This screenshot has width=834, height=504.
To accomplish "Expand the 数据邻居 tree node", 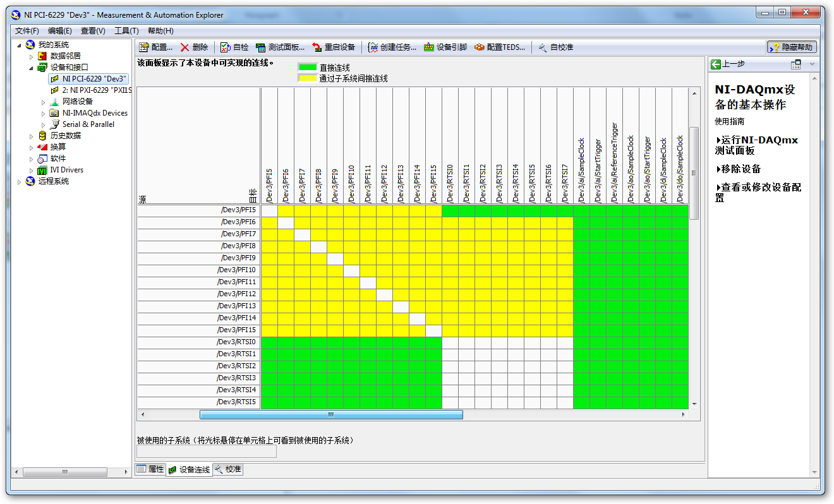I will (31, 56).
